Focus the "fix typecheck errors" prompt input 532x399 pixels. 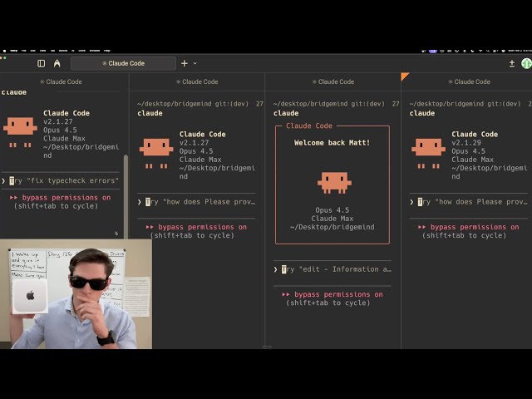(61, 181)
